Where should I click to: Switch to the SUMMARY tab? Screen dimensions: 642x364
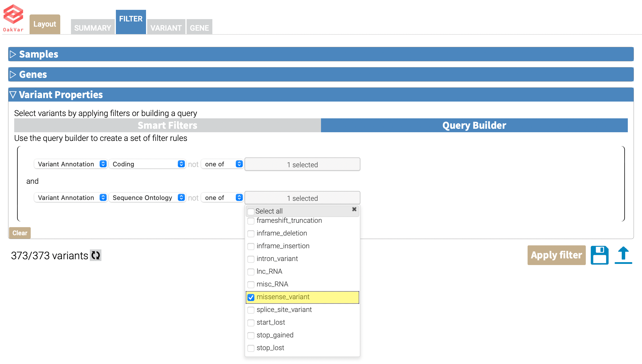(93, 28)
